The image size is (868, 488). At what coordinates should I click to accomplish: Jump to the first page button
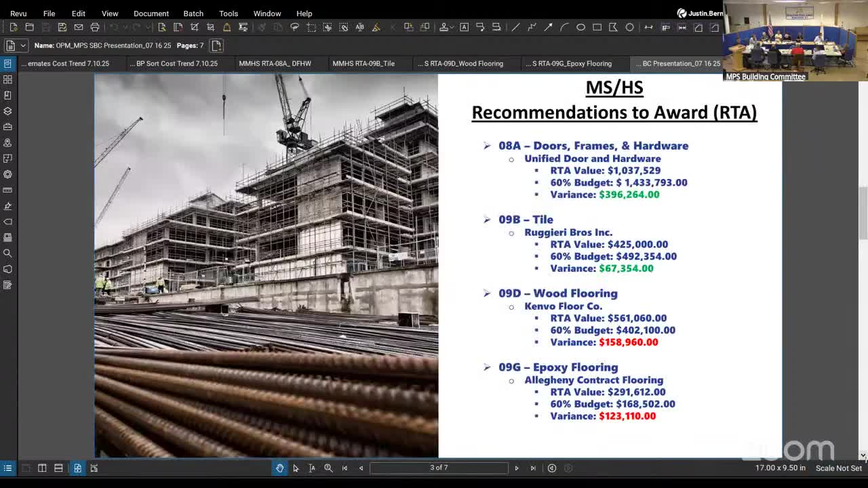(x=344, y=468)
